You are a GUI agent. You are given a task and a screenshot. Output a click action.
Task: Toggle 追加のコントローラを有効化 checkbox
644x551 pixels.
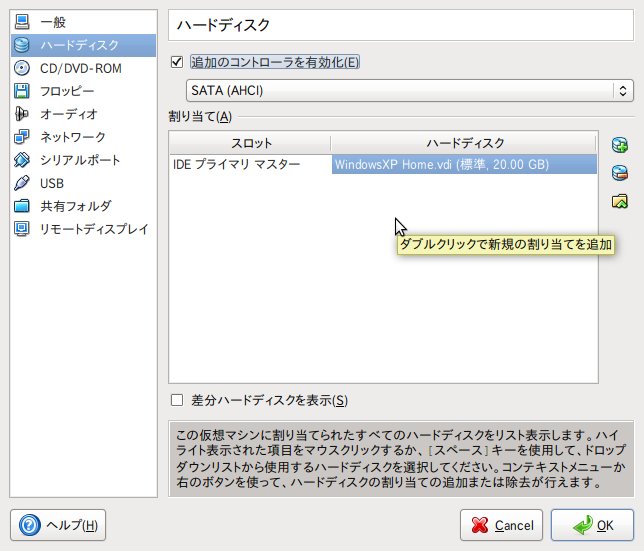coord(177,62)
